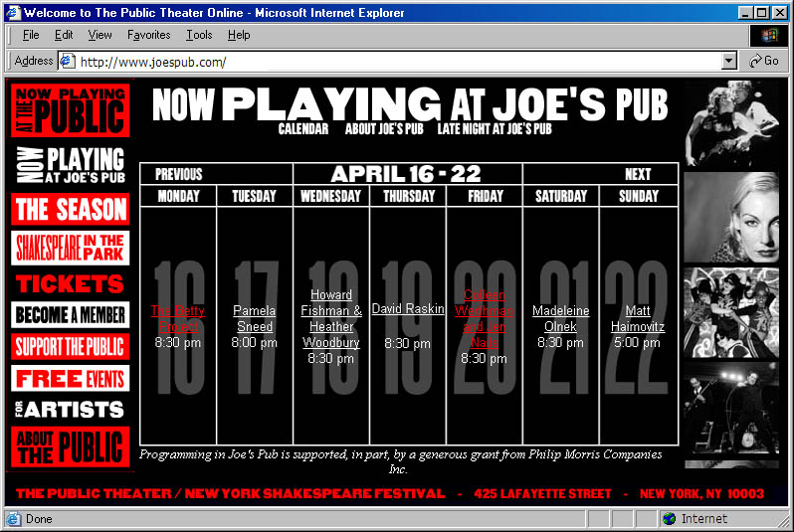Open the Edit menu

64,35
